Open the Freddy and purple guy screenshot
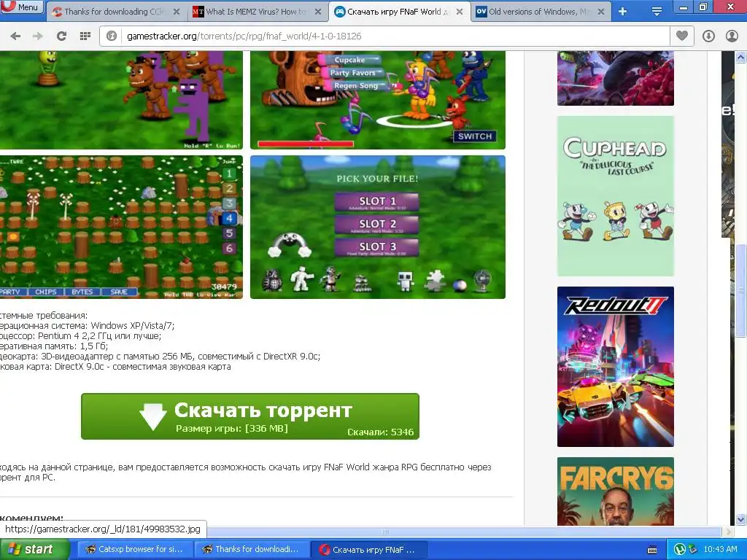This screenshot has height=560, width=747. 121,100
